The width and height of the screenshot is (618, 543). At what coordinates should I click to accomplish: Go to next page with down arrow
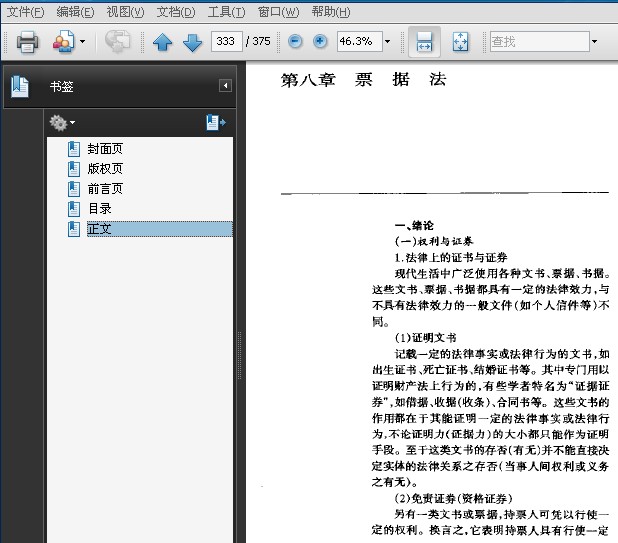coord(192,42)
